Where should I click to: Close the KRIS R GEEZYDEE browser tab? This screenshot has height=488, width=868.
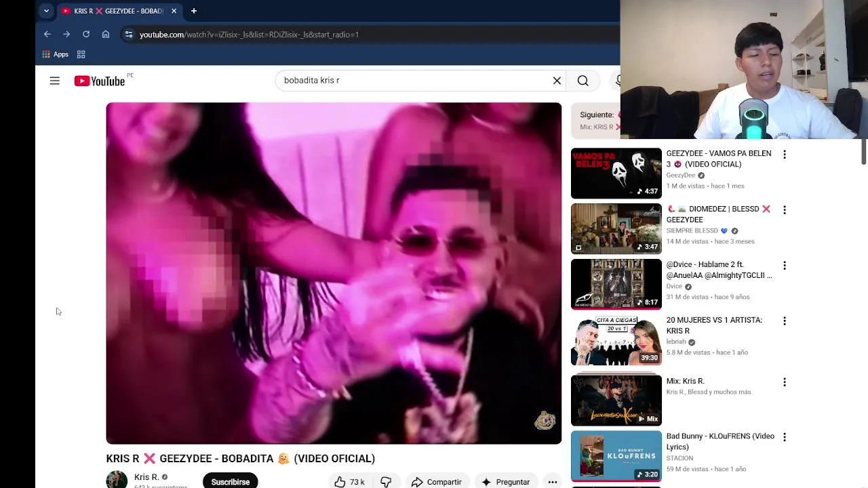pos(174,11)
